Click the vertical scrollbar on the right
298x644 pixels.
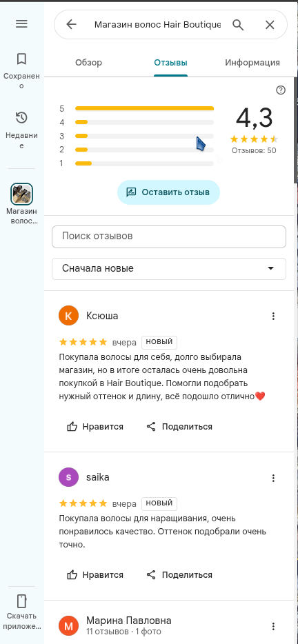pos(296,132)
